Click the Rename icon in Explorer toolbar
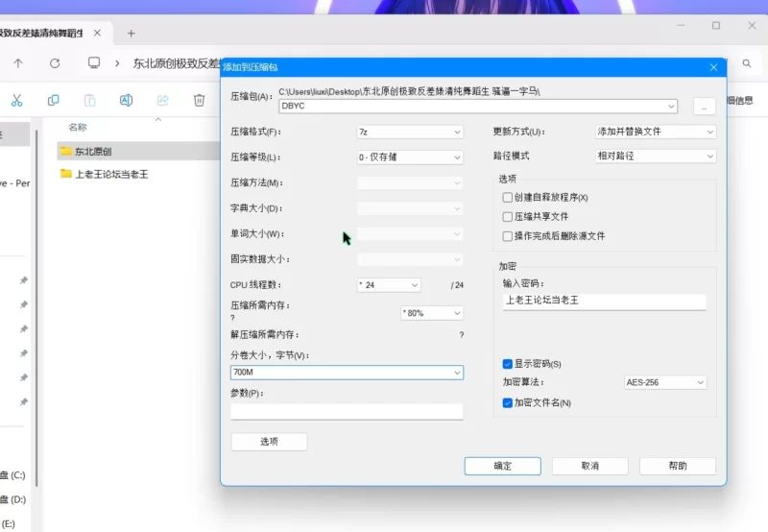This screenshot has width=768, height=532. [126, 101]
